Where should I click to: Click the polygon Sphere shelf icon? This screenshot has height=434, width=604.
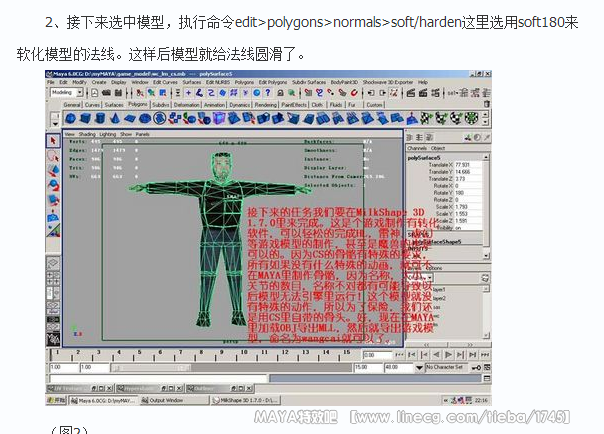[x=70, y=118]
